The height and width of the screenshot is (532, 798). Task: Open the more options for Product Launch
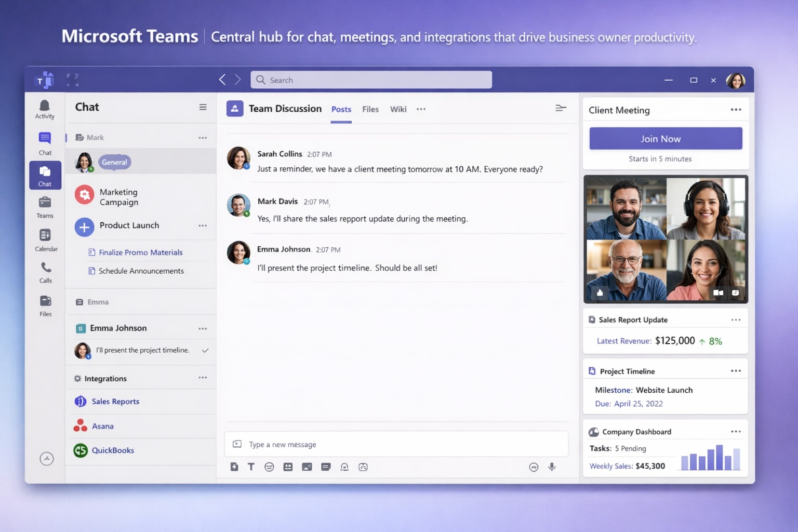203,225
